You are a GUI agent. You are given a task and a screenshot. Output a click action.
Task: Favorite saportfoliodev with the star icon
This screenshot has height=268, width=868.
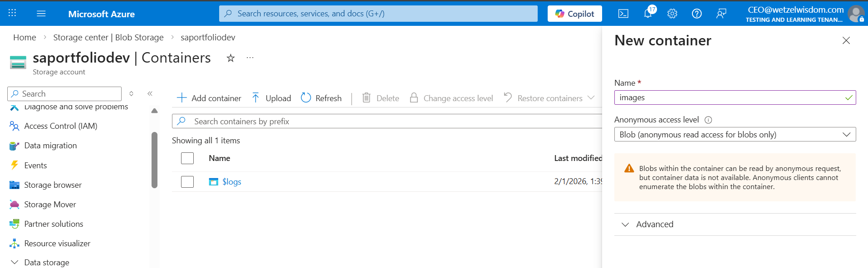230,58
